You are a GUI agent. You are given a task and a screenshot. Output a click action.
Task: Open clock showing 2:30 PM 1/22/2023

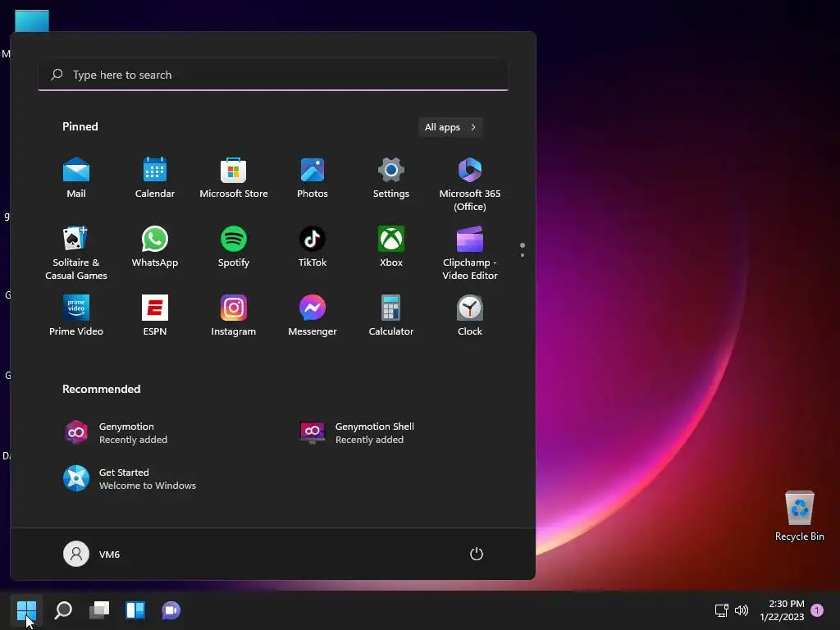(782, 610)
